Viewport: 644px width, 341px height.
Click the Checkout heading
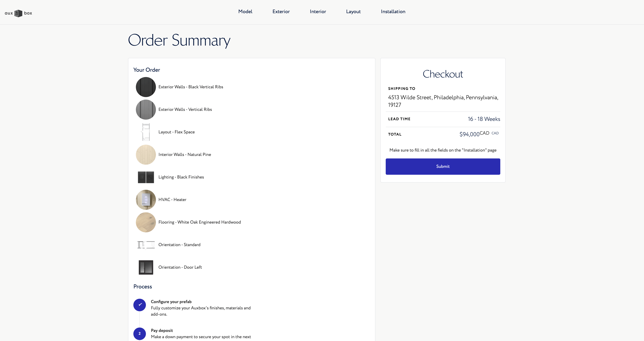click(x=443, y=74)
